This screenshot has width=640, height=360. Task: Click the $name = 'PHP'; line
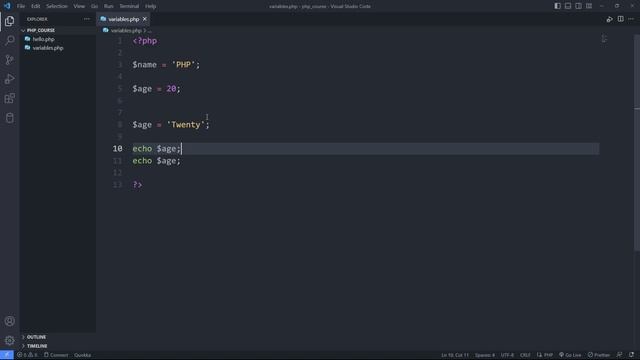(x=166, y=65)
